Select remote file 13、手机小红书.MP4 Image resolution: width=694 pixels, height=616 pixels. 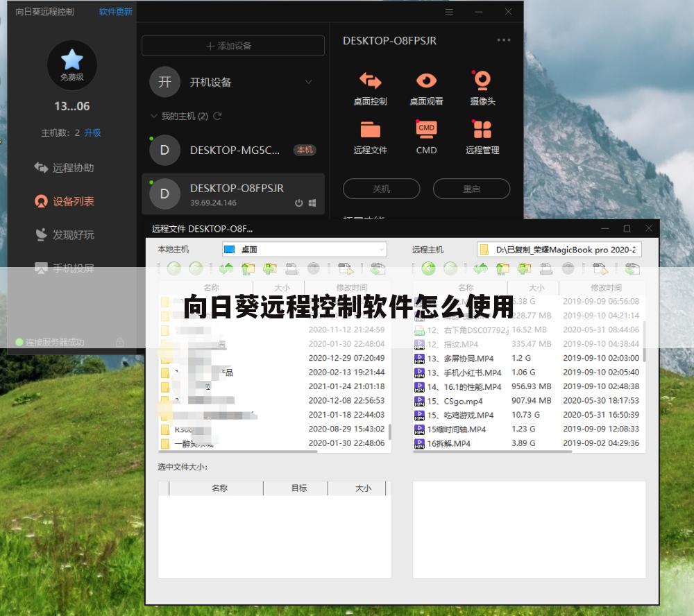(527, 372)
